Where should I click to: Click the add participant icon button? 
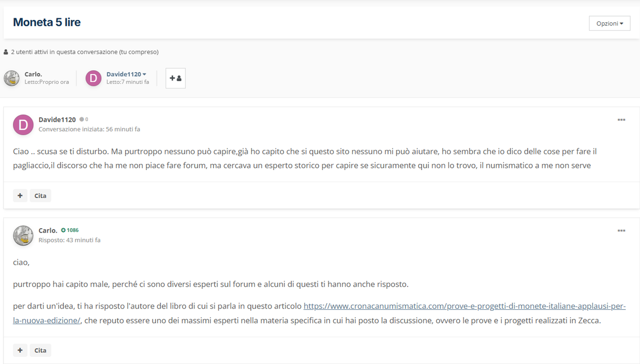pyautogui.click(x=176, y=78)
